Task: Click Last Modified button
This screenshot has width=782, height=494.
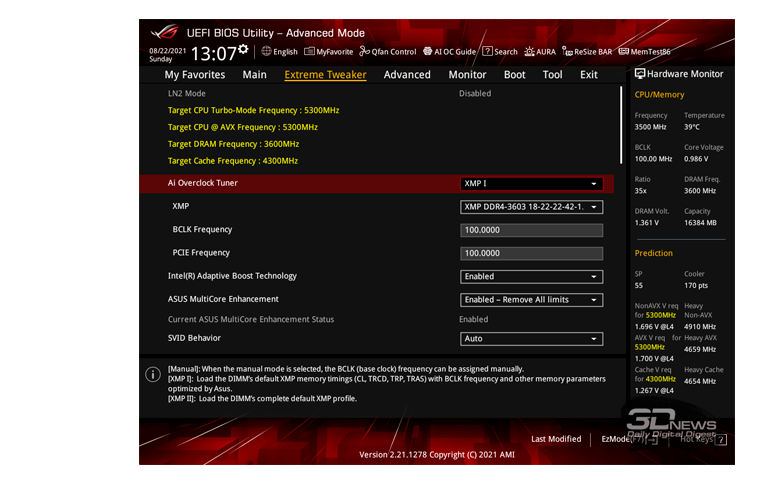Action: click(x=556, y=439)
